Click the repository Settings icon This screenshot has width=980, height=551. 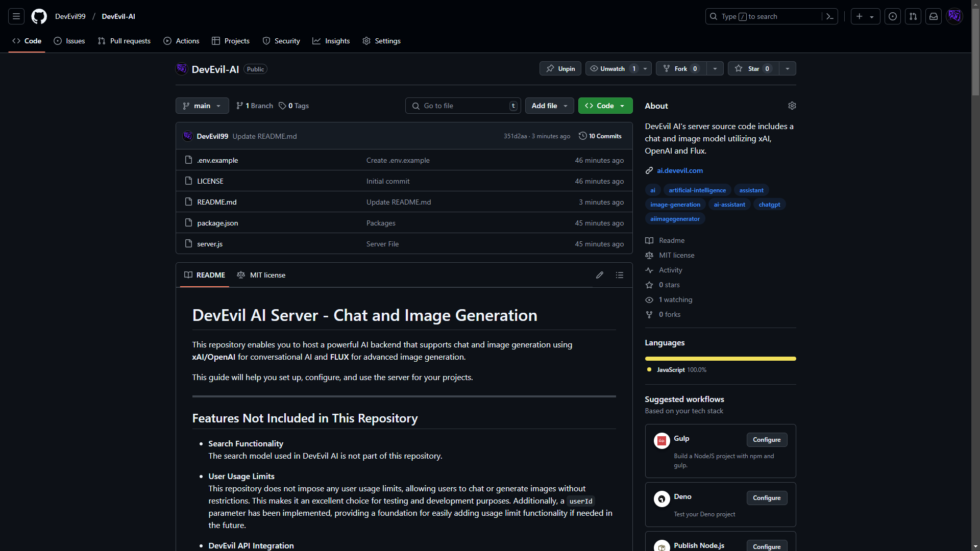pyautogui.click(x=792, y=106)
